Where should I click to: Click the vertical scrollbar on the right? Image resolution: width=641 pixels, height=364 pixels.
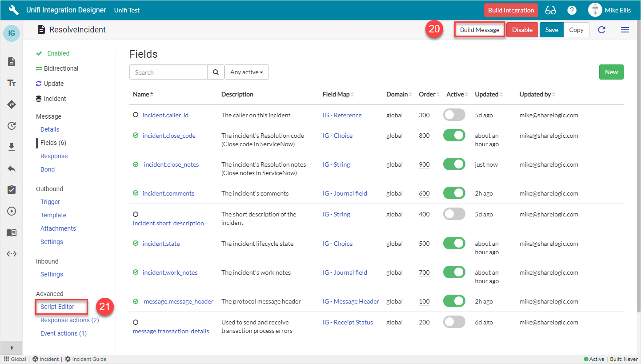coord(638,178)
